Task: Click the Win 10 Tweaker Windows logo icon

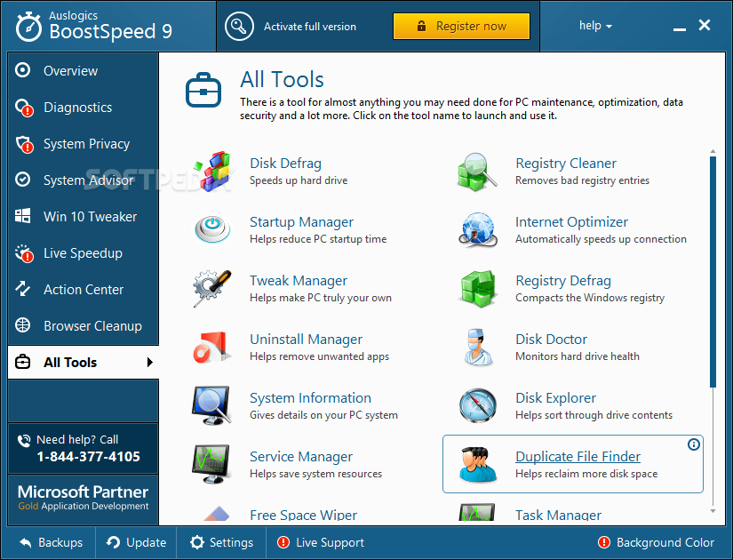Action: [x=22, y=216]
